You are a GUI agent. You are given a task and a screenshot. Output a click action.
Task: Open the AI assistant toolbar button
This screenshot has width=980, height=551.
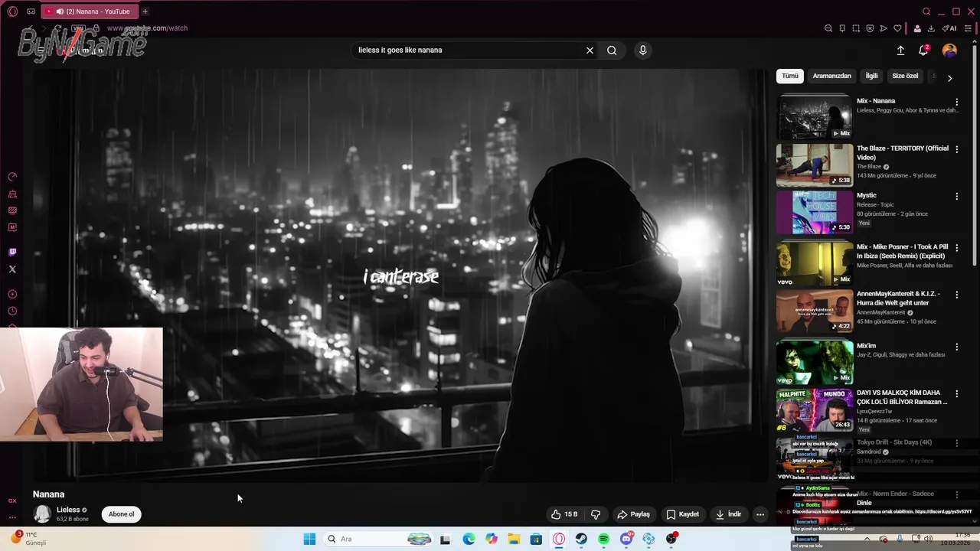pyautogui.click(x=949, y=28)
